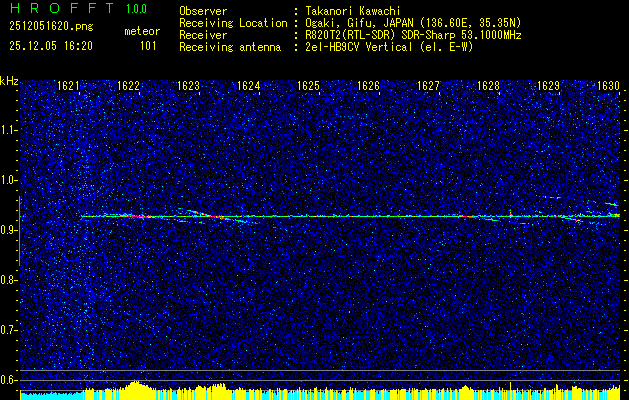The width and height of the screenshot is (629, 400).
Task: Click the Receiving Location label
Action: click(x=233, y=23)
